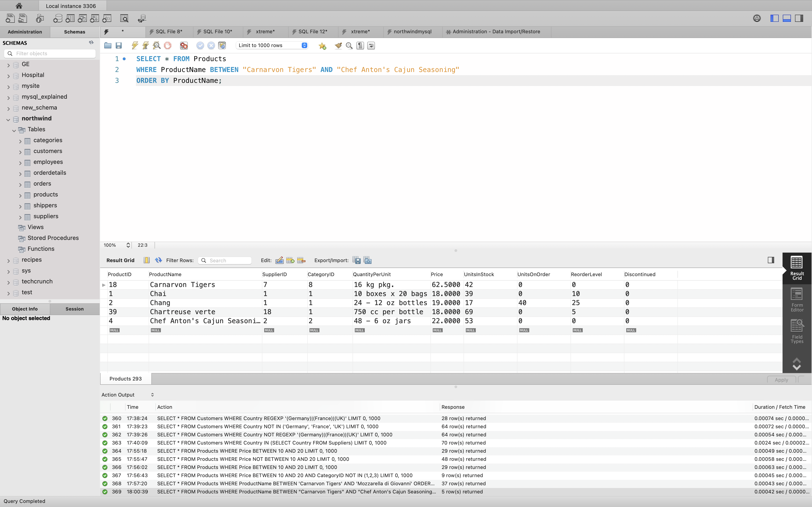The width and height of the screenshot is (812, 507).
Task: Toggle auto-commit mode button
Action: (222, 45)
